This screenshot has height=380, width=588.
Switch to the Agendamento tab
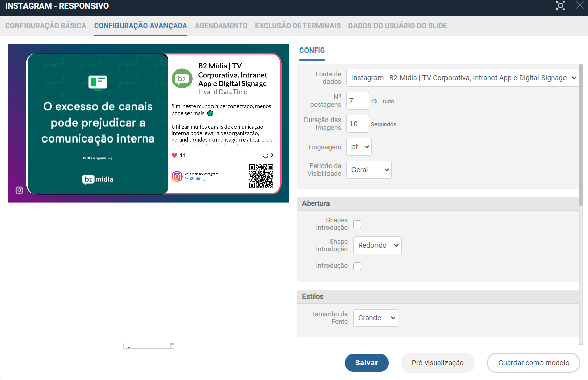click(221, 26)
